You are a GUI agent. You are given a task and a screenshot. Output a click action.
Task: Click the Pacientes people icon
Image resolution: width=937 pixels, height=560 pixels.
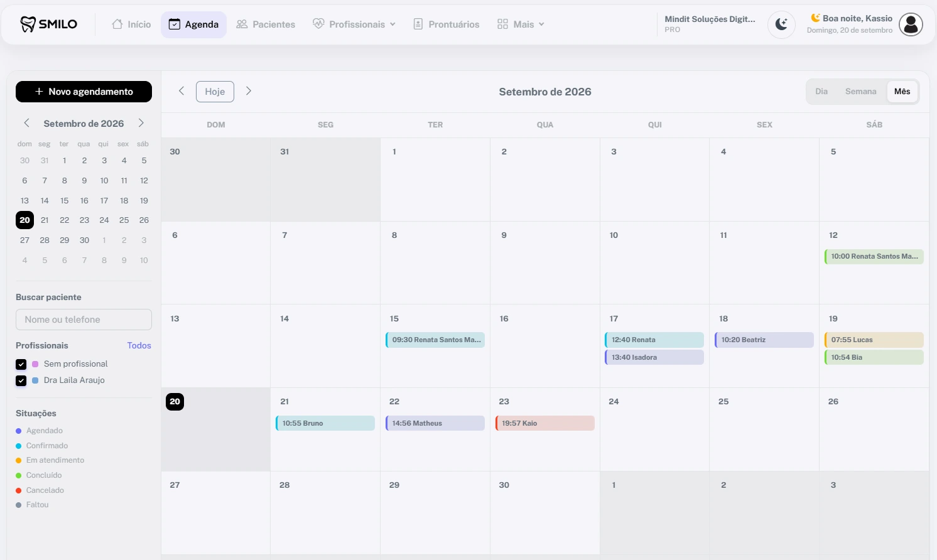pyautogui.click(x=242, y=24)
